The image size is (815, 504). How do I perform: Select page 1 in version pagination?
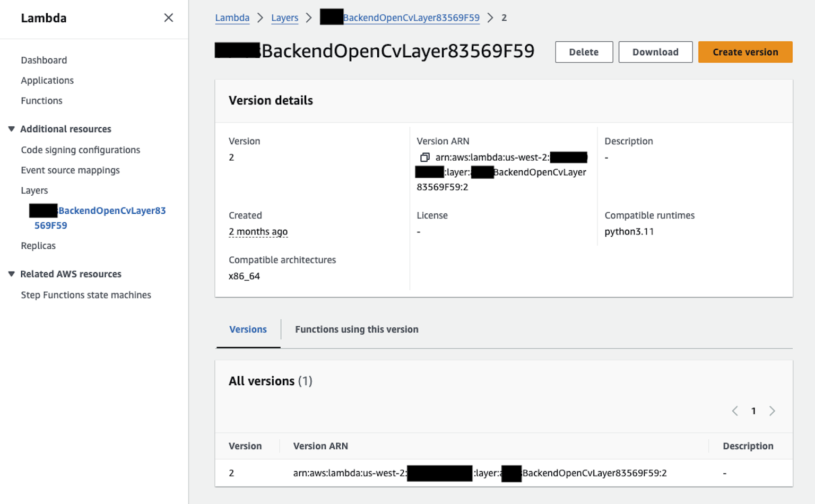point(753,411)
